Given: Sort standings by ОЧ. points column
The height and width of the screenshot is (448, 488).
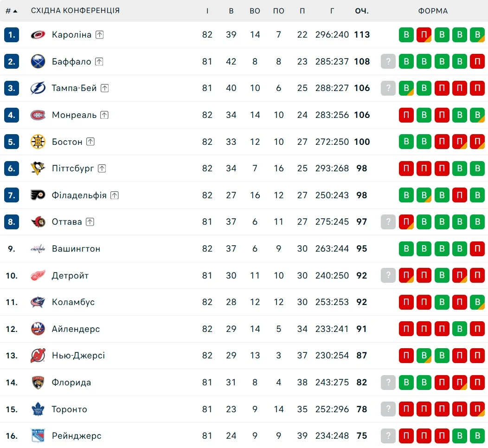Looking at the screenshot, I should click(362, 11).
